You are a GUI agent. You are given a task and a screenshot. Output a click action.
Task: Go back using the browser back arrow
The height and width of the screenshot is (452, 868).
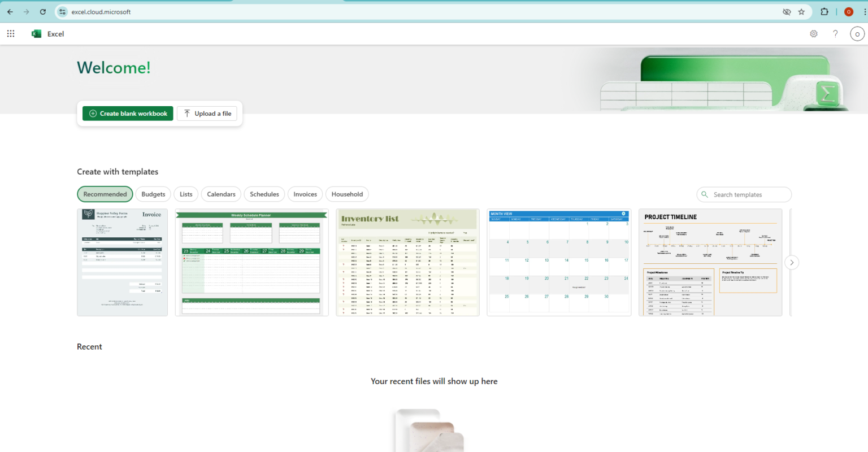pos(10,11)
